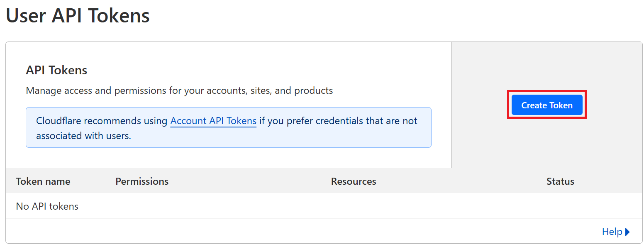Click the API Tokens section heading
Image resolution: width=644 pixels, height=247 pixels.
[x=56, y=70]
